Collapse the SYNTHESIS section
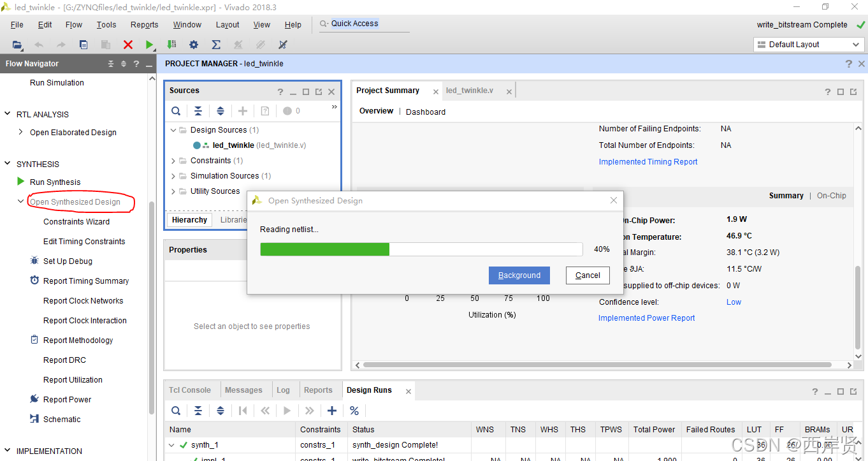Image resolution: width=868 pixels, height=461 pixels. 8,164
